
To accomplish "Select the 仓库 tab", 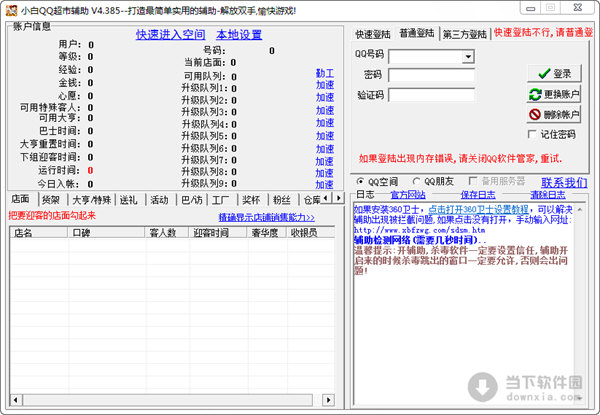I will point(311,200).
